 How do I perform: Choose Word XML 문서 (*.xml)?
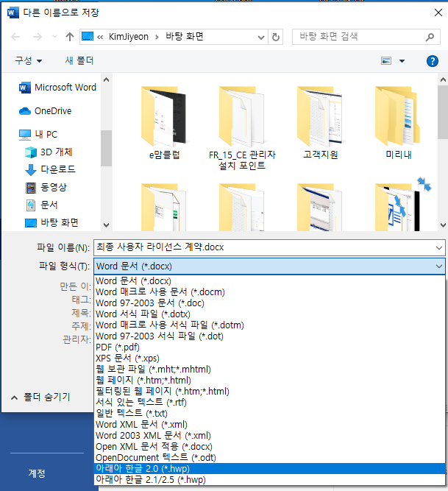tap(269, 425)
